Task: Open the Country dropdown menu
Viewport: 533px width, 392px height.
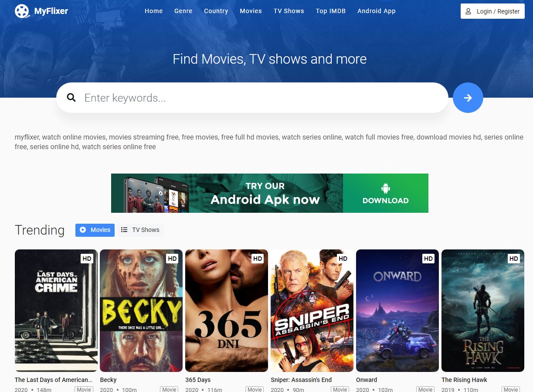Action: coord(216,11)
